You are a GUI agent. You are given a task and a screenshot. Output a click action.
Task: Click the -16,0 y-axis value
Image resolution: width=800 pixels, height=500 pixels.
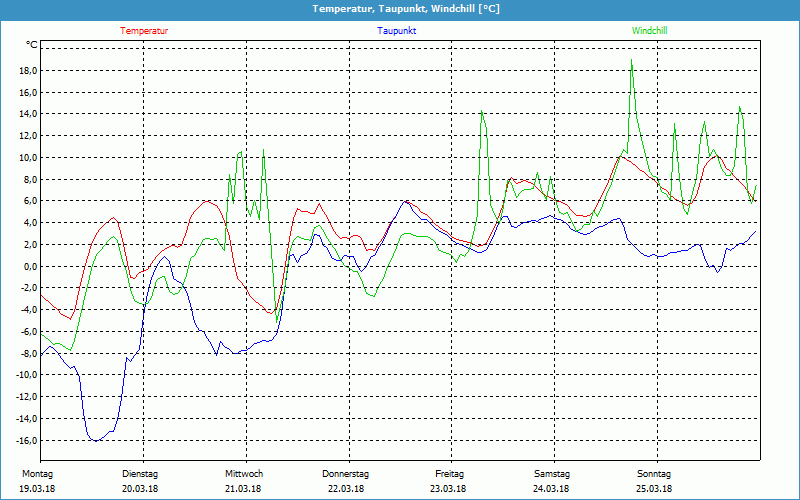coord(27,440)
